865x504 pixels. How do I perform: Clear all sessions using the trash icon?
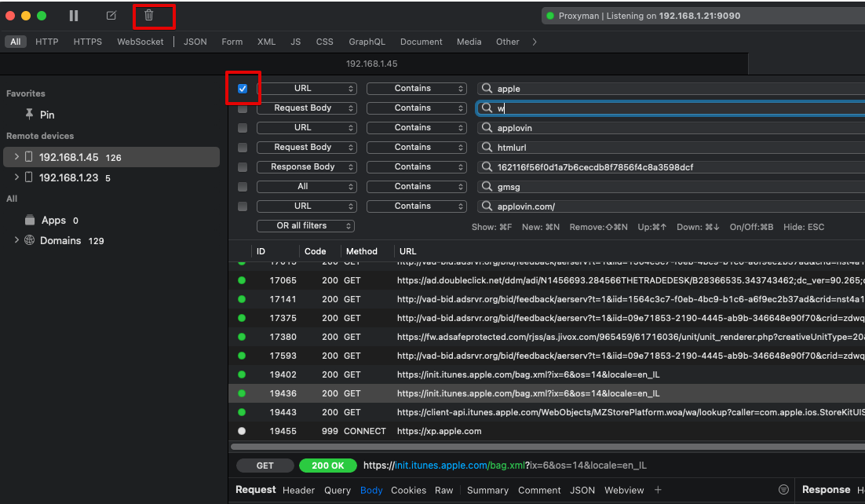154,15
